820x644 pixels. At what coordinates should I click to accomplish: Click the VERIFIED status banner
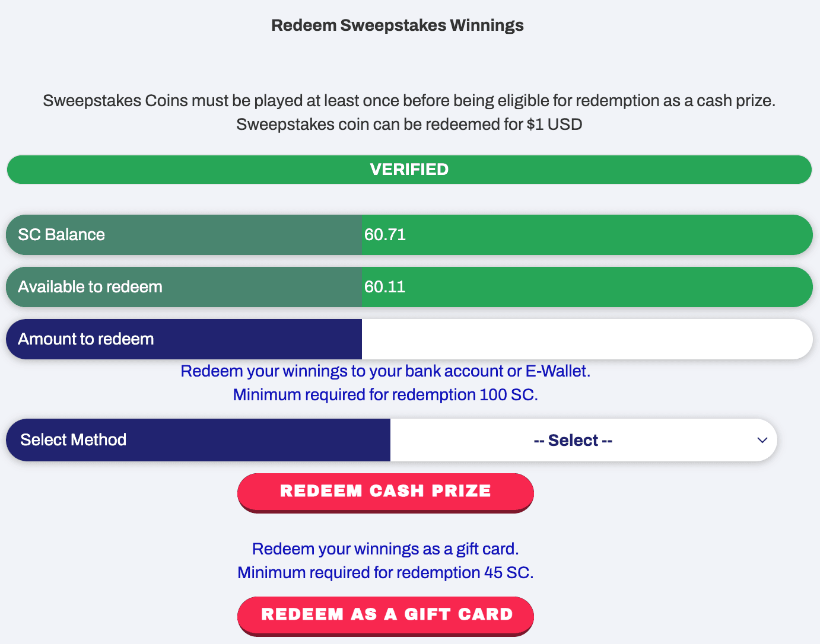(x=409, y=169)
